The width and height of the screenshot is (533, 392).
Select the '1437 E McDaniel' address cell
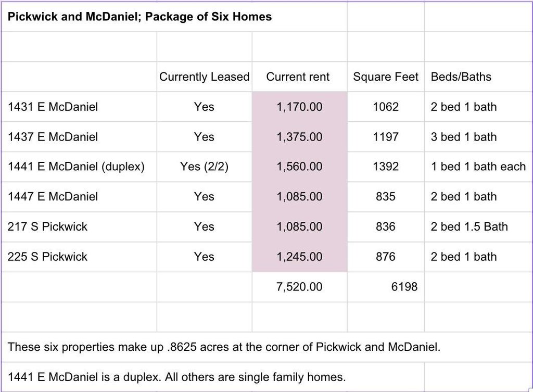[53, 137]
